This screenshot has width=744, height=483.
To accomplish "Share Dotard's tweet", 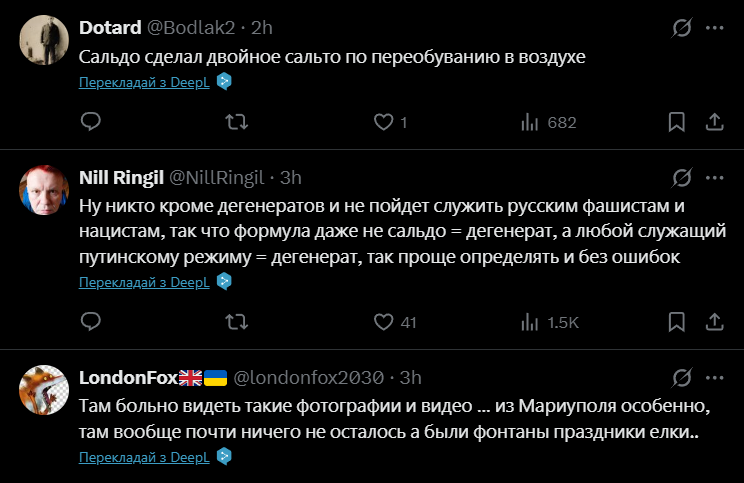I will [x=714, y=122].
